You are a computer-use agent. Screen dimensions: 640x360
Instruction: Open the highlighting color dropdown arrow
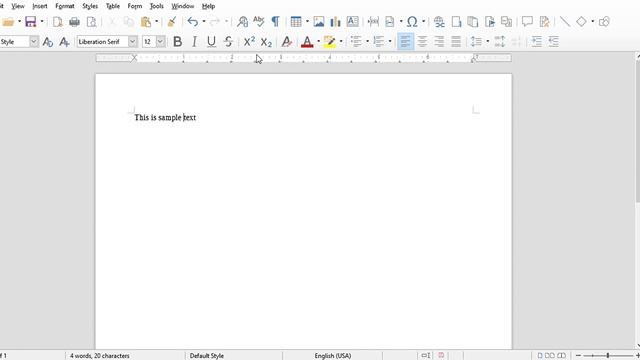click(341, 42)
